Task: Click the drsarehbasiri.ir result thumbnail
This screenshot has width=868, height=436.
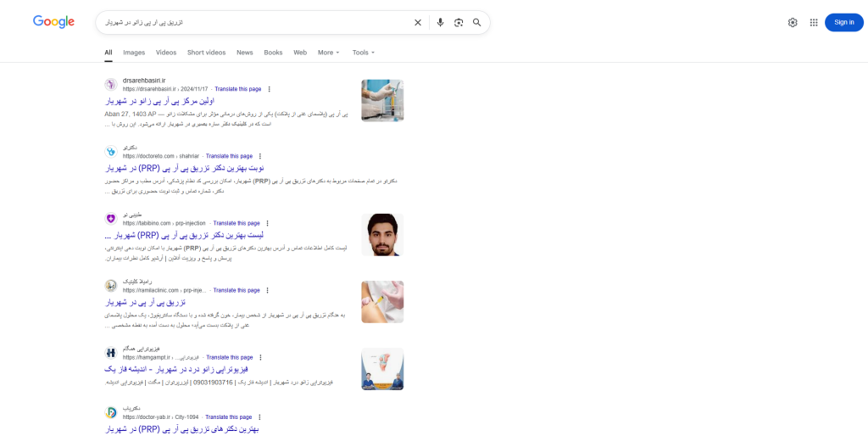Action: click(382, 100)
